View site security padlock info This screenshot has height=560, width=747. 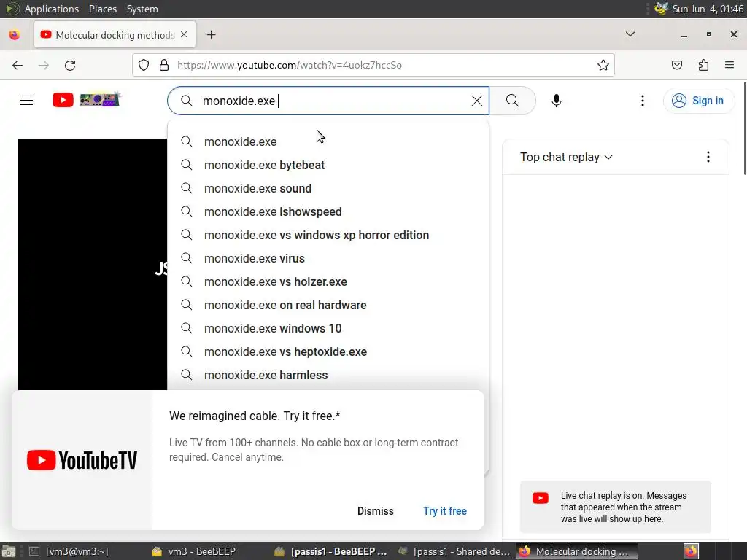(164, 65)
